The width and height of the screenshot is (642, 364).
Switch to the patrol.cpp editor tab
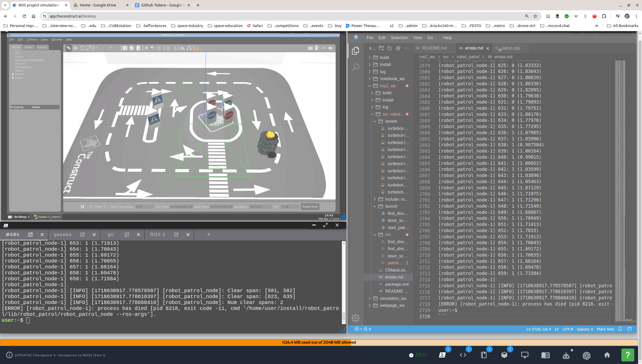click(510, 48)
